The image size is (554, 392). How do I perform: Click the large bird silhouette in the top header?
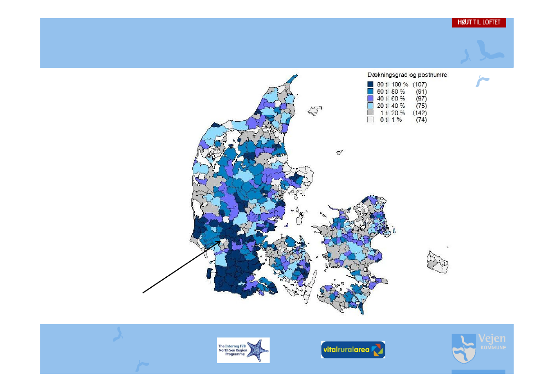(488, 51)
